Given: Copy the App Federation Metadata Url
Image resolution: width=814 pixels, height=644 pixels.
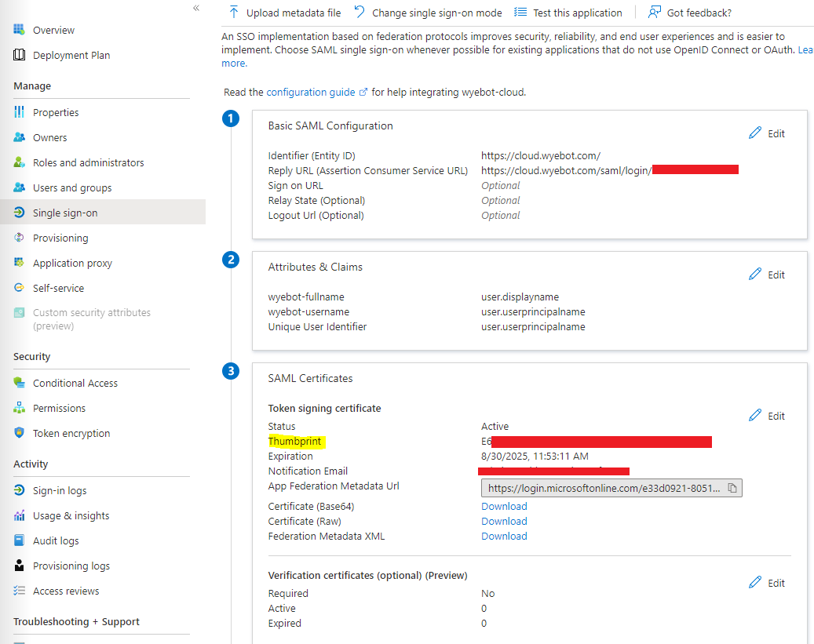Looking at the screenshot, I should [732, 488].
